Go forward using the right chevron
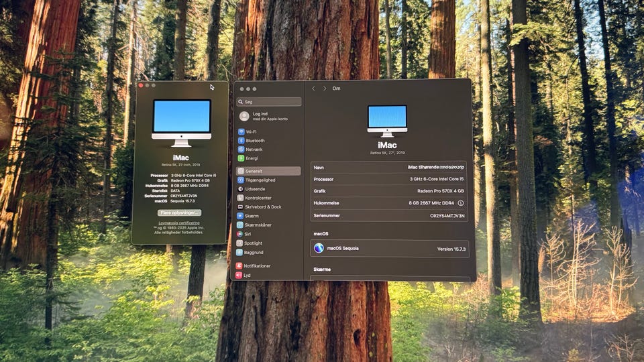Viewport: 644px width, 362px height. [x=325, y=88]
